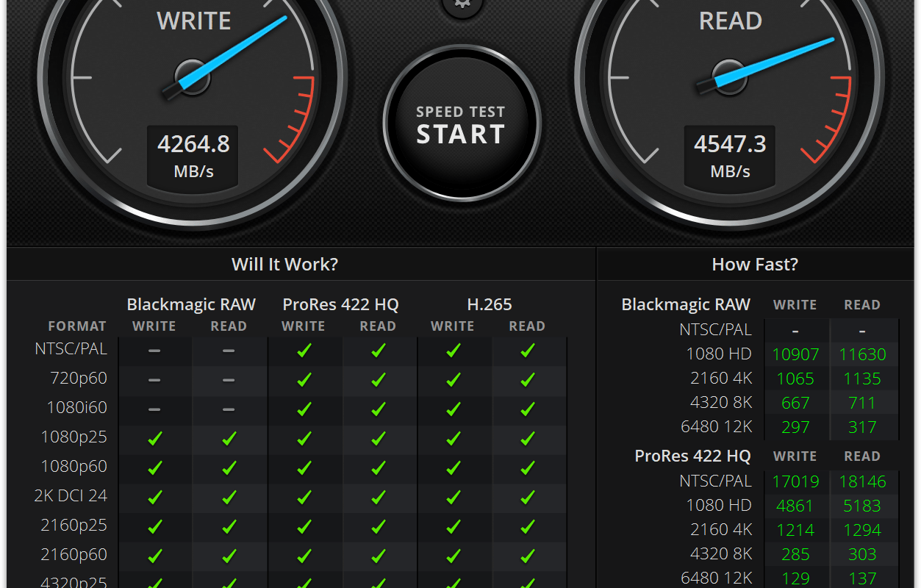This screenshot has width=921, height=588.
Task: Click ProRes 2160 4K write value 1214
Action: (795, 530)
